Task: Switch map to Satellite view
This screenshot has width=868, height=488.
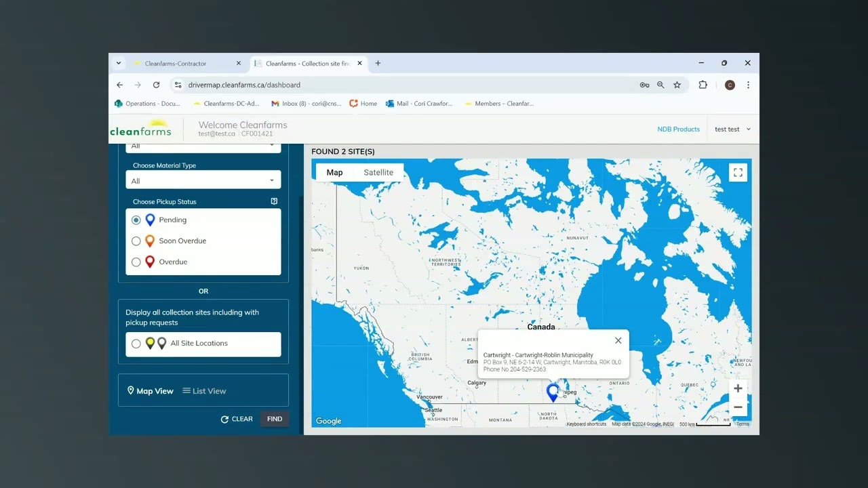Action: click(378, 172)
